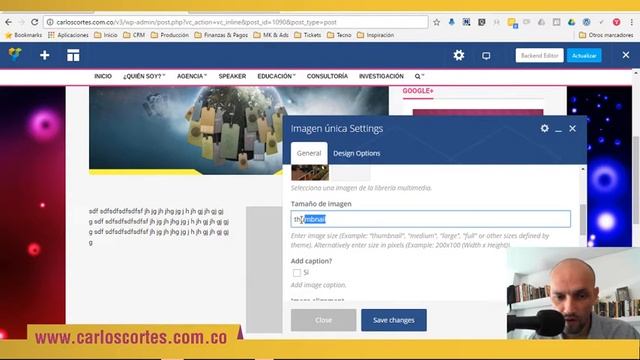Viewport: 640px width, 360px height.
Task: Expand the AGENCIA menu
Action: tap(192, 76)
